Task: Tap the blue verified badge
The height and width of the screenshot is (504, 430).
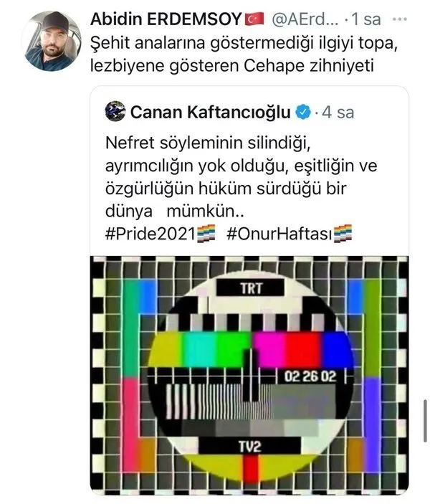Action: [303, 112]
